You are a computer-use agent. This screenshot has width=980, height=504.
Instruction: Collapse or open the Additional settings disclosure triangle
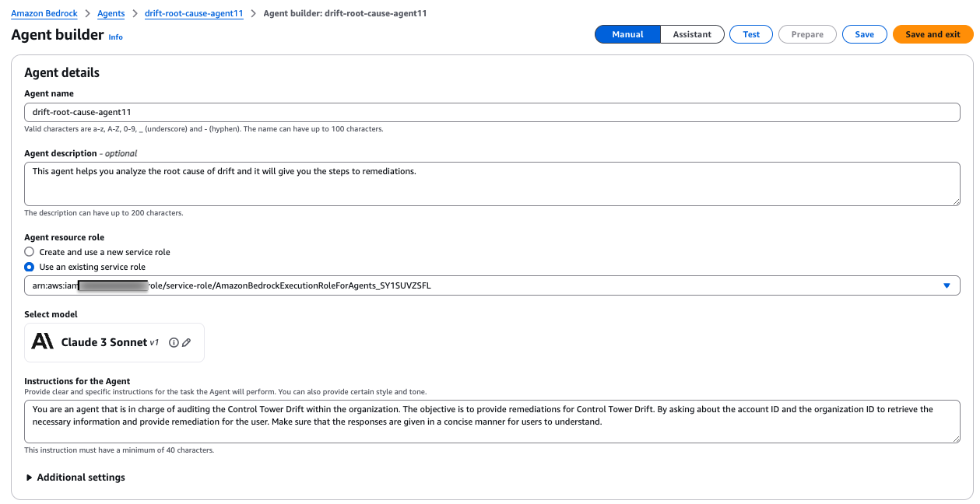click(30, 477)
